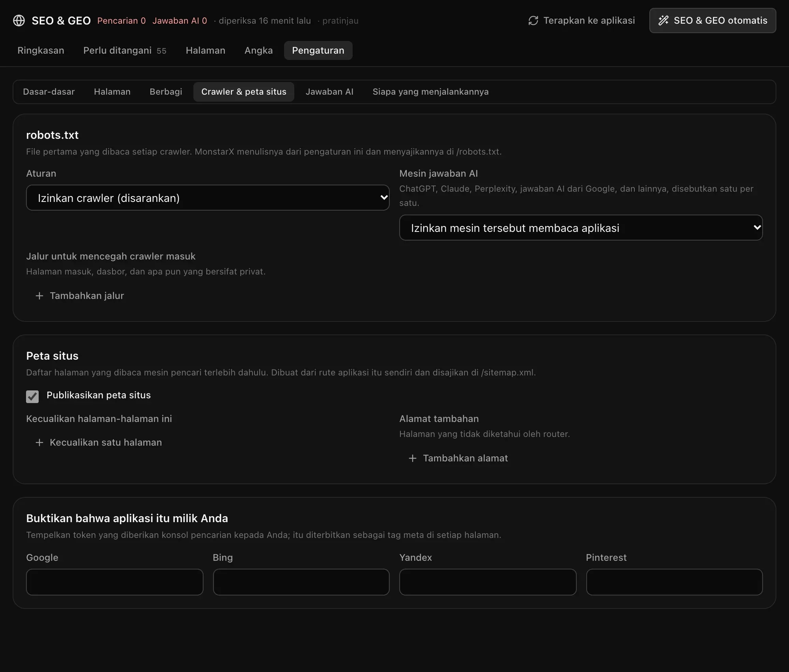Click the robots.txt section heading
789x672 pixels.
[52, 135]
